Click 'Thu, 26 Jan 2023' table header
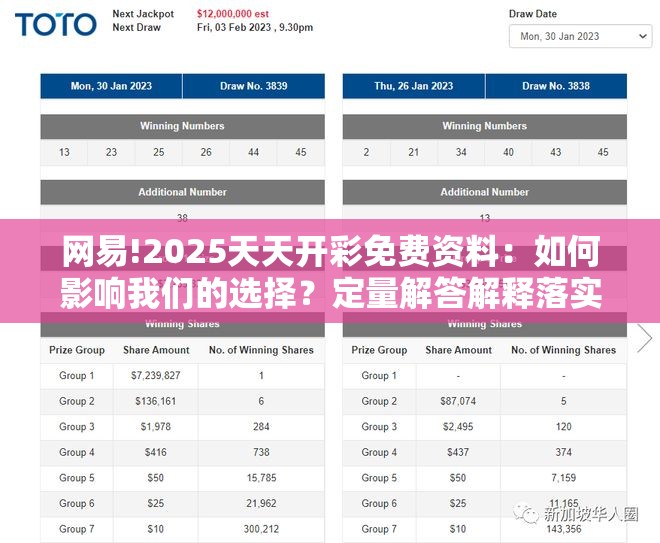 click(414, 86)
